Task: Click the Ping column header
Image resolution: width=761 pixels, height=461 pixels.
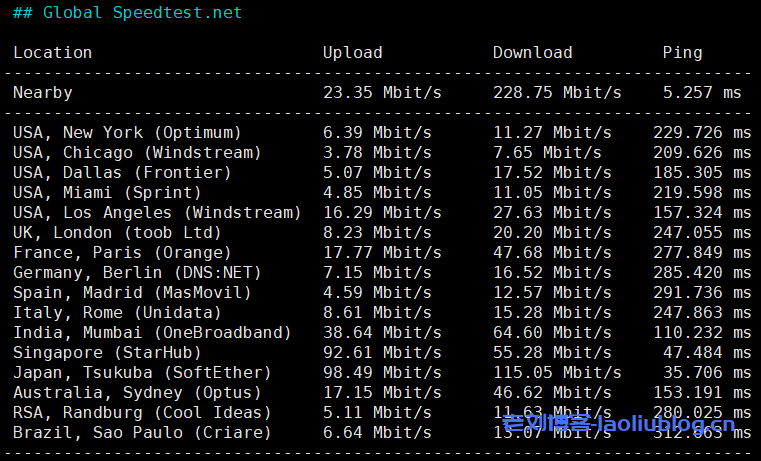Action: pos(682,53)
